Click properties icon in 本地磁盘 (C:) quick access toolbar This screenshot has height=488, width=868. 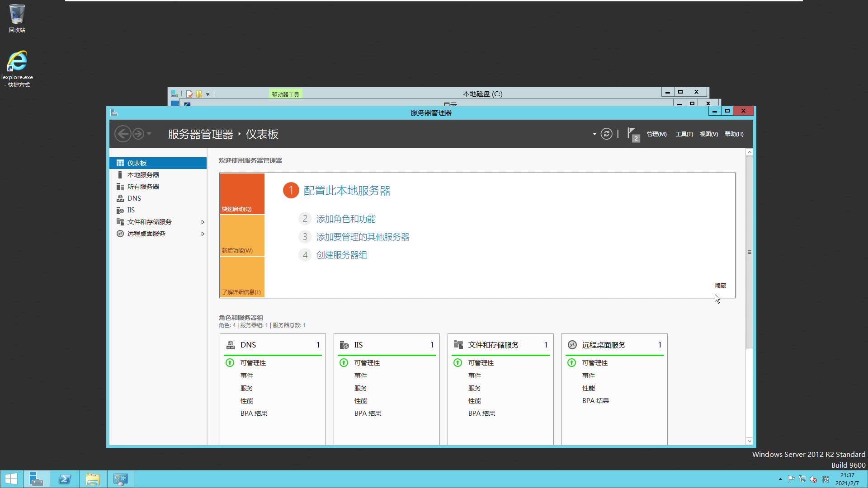[189, 94]
